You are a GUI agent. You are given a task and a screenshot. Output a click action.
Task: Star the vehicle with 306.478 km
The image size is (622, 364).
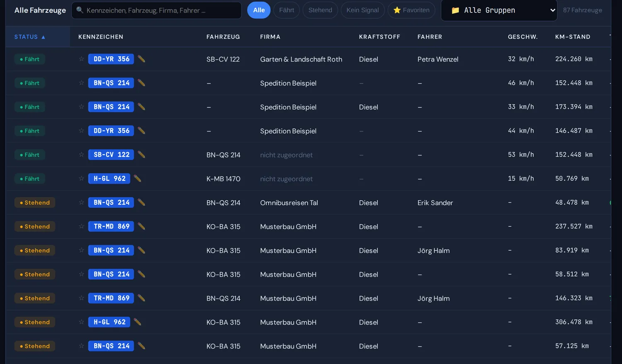point(81,322)
